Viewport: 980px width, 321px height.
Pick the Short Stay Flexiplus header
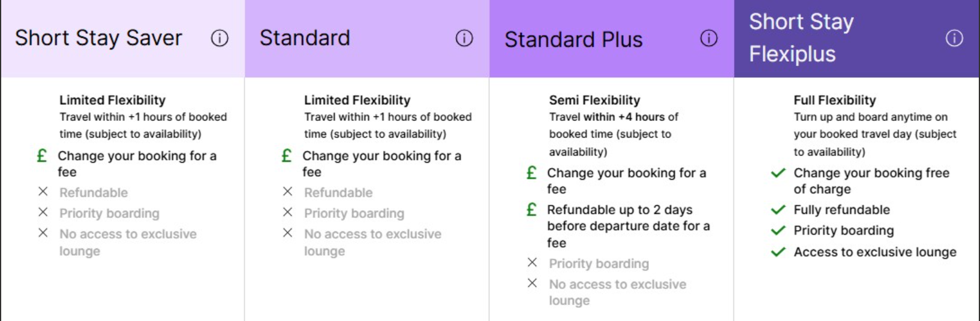tap(801, 38)
